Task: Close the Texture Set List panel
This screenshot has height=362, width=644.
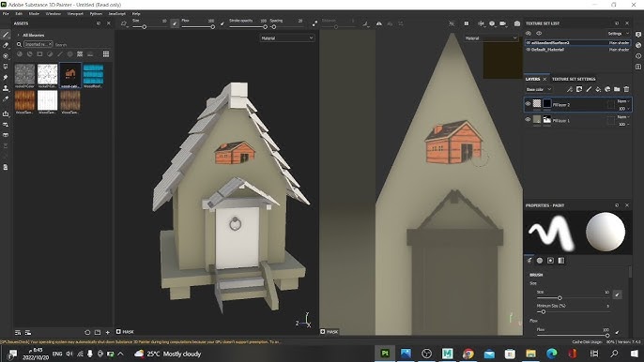Action: click(x=627, y=23)
